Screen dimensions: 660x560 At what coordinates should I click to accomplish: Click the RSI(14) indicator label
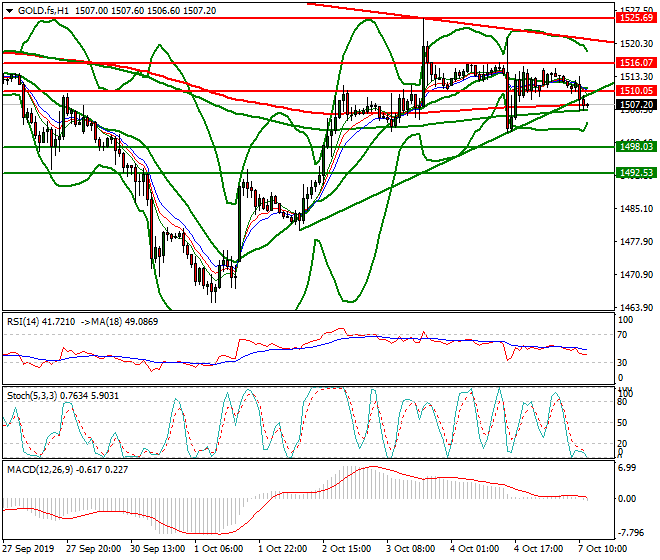41,322
